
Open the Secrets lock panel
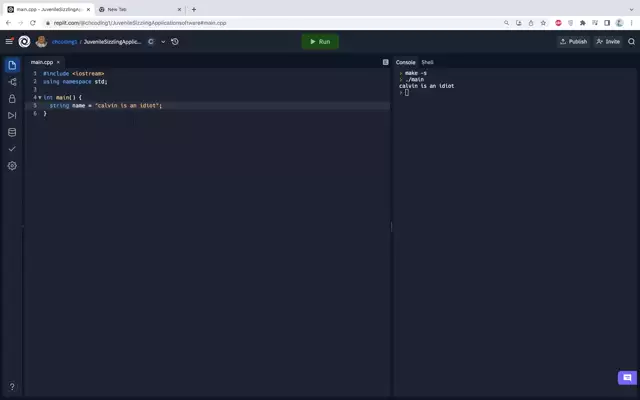pyautogui.click(x=12, y=99)
